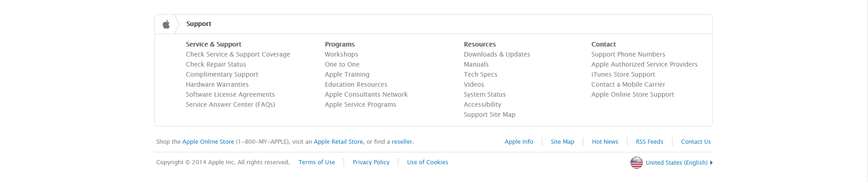
Task: Open the Workshops program link
Action: [x=341, y=54]
